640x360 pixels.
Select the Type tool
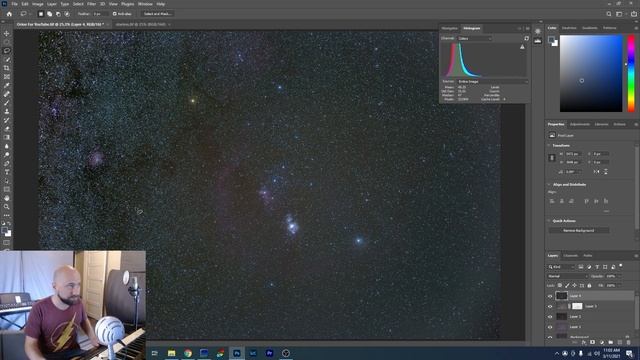(7, 172)
